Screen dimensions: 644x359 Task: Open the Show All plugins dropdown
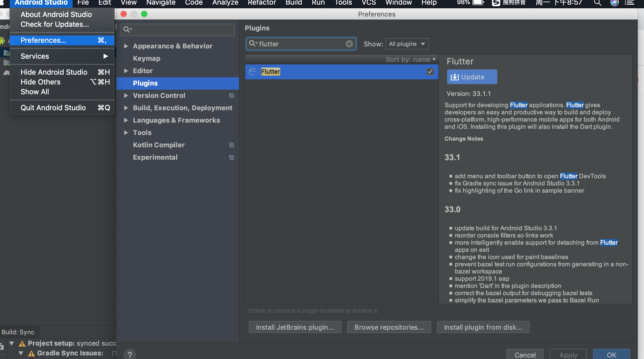[x=407, y=44]
